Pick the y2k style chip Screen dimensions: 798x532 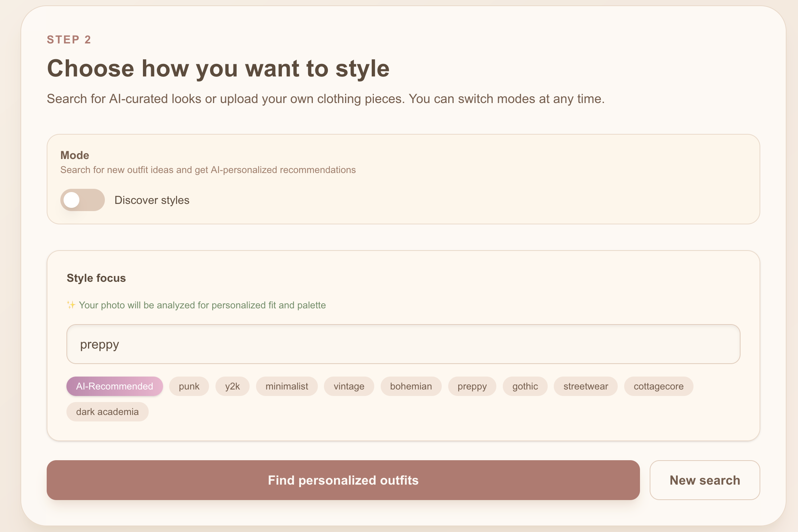click(x=232, y=386)
